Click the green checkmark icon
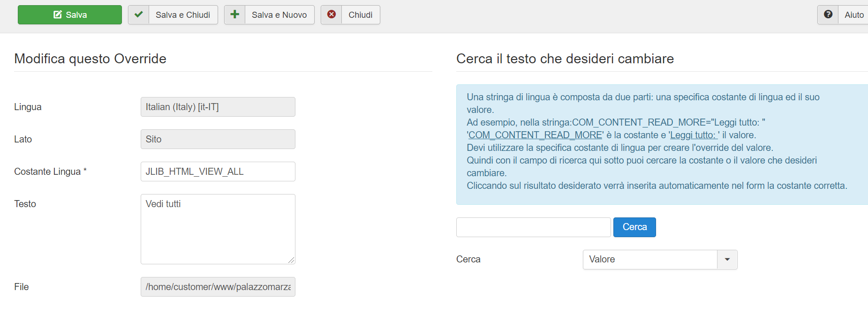The height and width of the screenshot is (336, 868). (x=139, y=15)
